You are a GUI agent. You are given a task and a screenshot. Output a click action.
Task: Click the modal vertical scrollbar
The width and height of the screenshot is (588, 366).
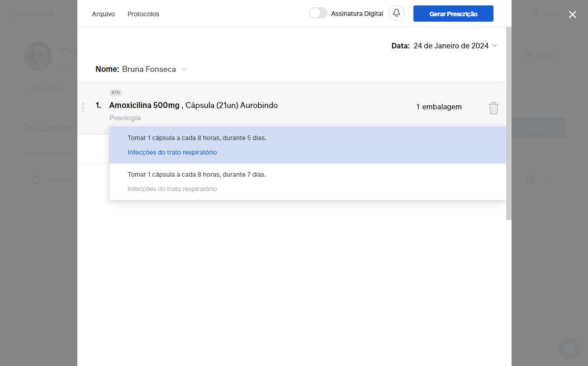coord(508,122)
